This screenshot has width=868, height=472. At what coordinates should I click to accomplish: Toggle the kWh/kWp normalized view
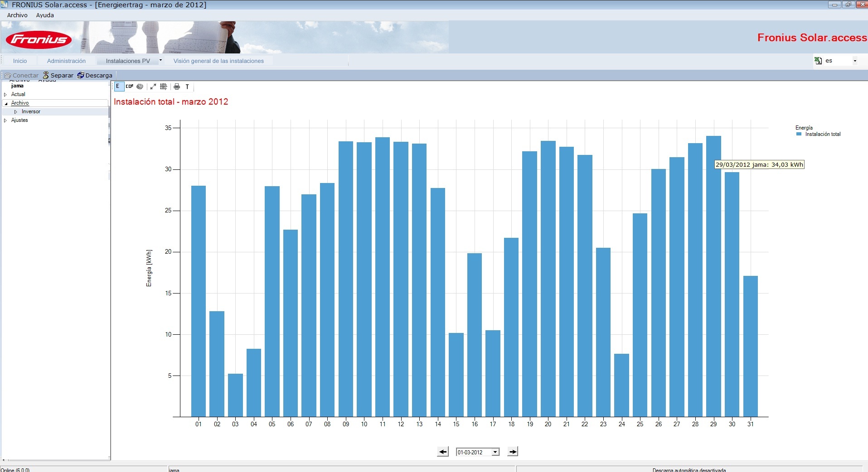(164, 87)
